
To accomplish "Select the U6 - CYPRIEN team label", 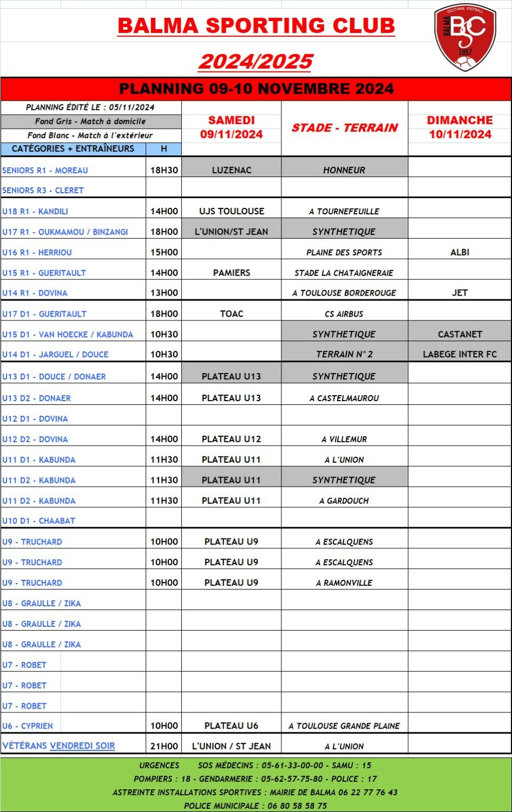I will pos(28,726).
